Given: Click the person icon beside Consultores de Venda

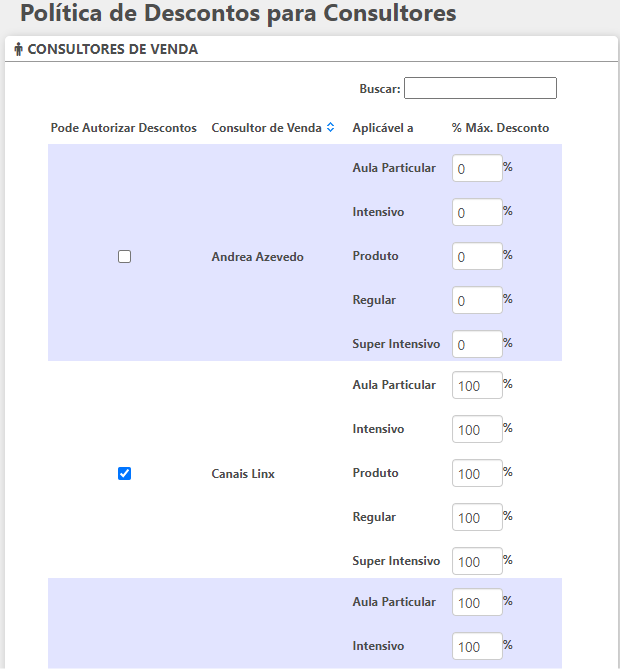Looking at the screenshot, I should 18,50.
